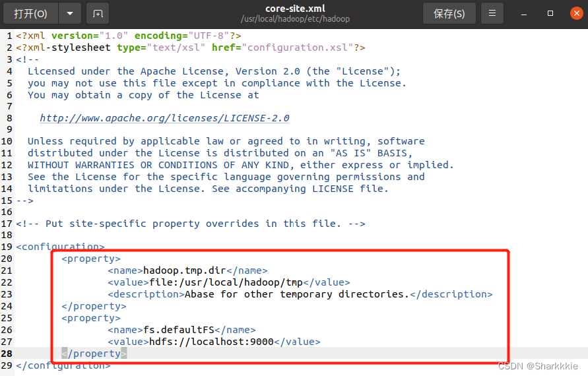Click 'you may not use this file' line
This screenshot has height=376, width=588.
pyautogui.click(x=217, y=83)
